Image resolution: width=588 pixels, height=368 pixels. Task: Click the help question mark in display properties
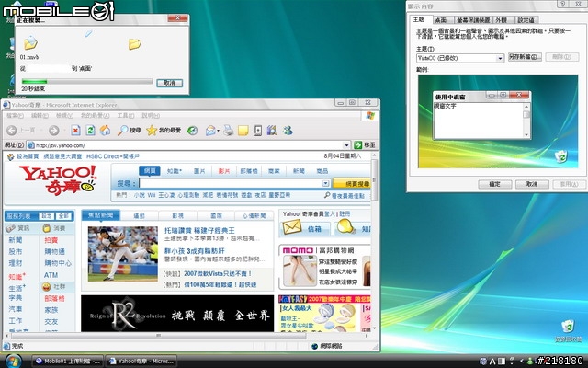click(x=562, y=4)
